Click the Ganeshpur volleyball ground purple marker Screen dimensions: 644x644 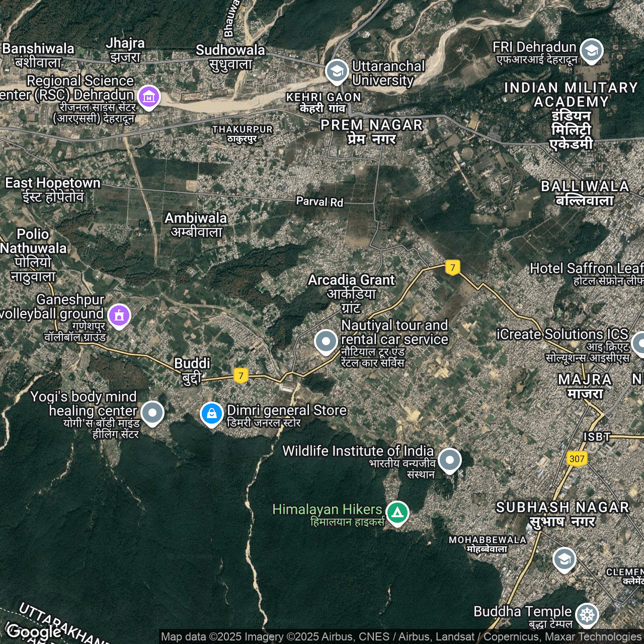click(119, 315)
